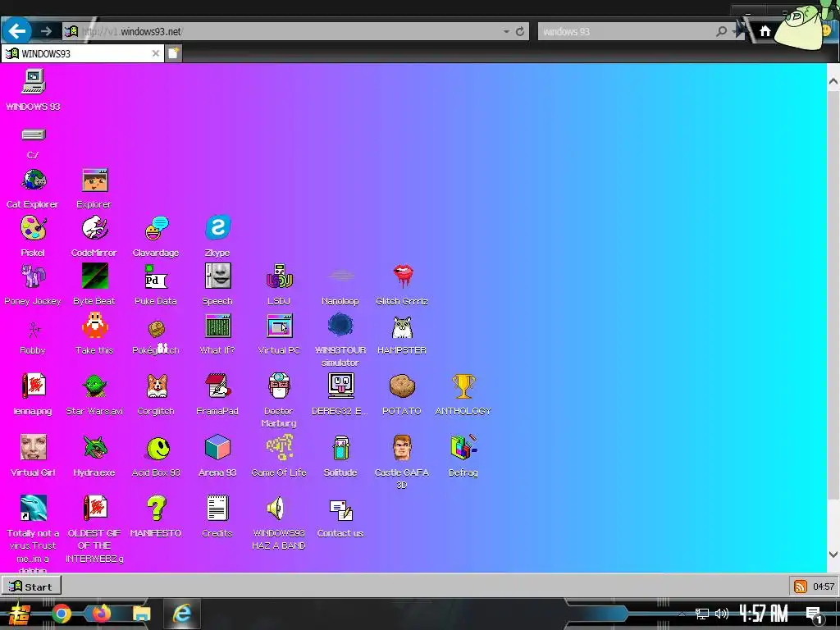Open Game Of Life icon
The image size is (840, 630).
point(279,447)
